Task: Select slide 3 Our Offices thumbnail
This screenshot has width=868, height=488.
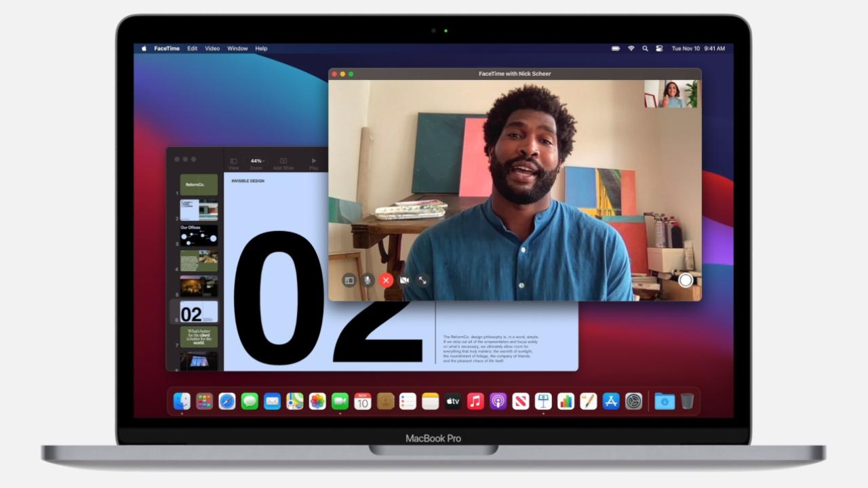Action: [x=199, y=235]
